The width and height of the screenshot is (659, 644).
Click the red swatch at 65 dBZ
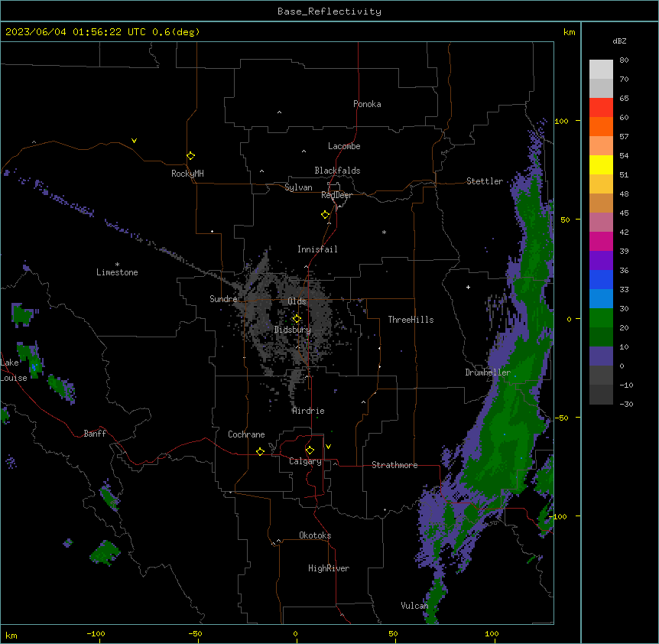point(601,107)
